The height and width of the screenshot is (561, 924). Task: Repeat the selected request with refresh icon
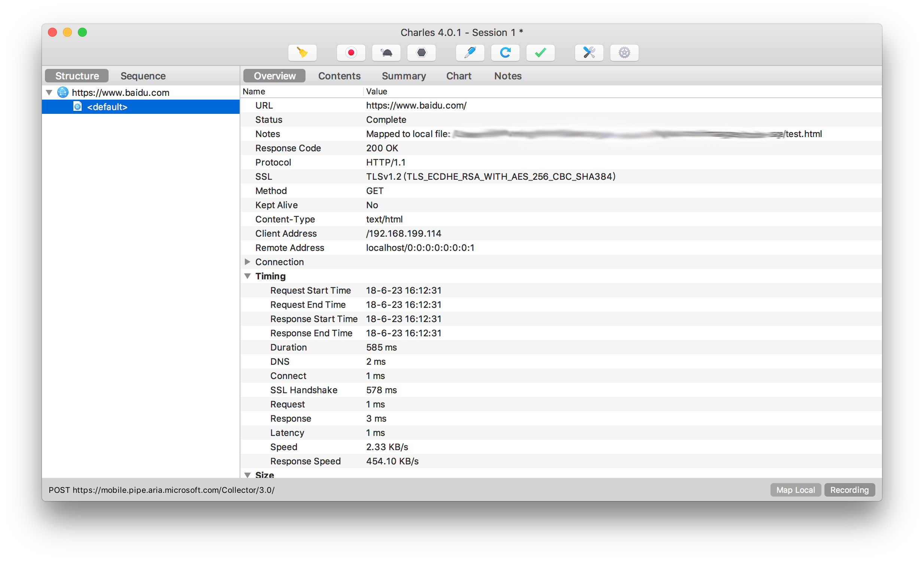pos(505,52)
